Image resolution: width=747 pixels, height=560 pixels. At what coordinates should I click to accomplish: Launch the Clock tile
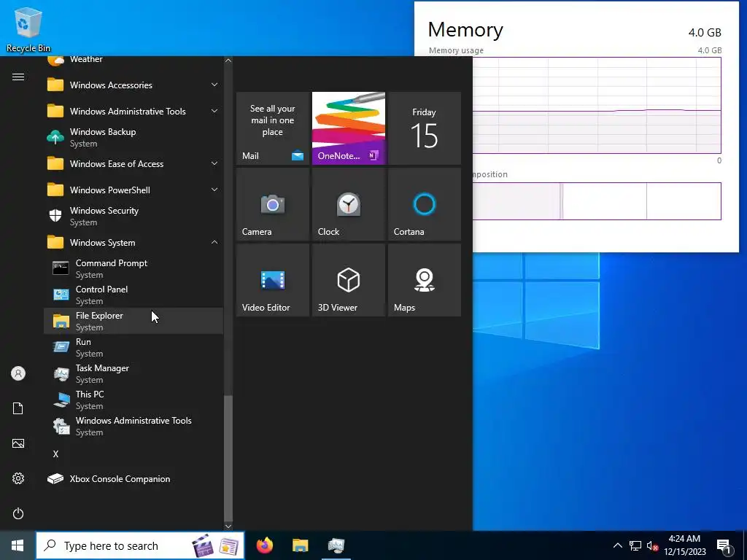(349, 204)
